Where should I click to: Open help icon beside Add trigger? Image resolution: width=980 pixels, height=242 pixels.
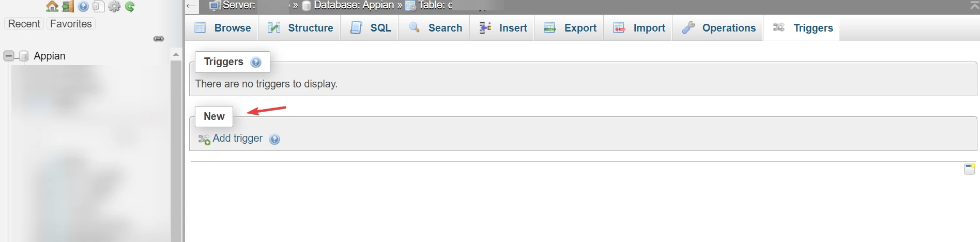[275, 139]
